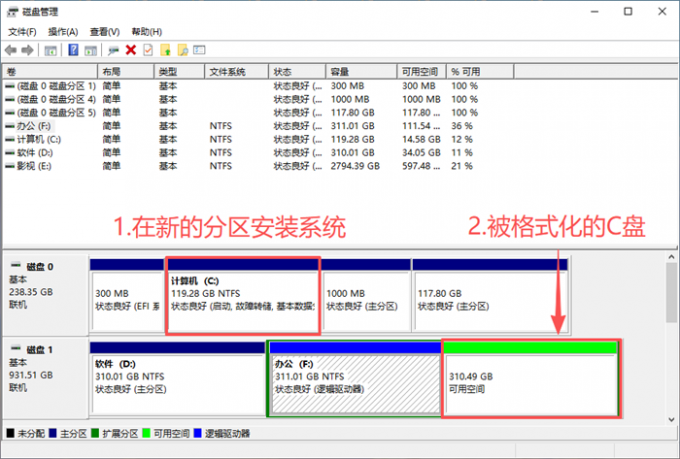Sort by the 文件系统 column header
Image resolution: width=680 pixels, height=459 pixels.
[236, 72]
